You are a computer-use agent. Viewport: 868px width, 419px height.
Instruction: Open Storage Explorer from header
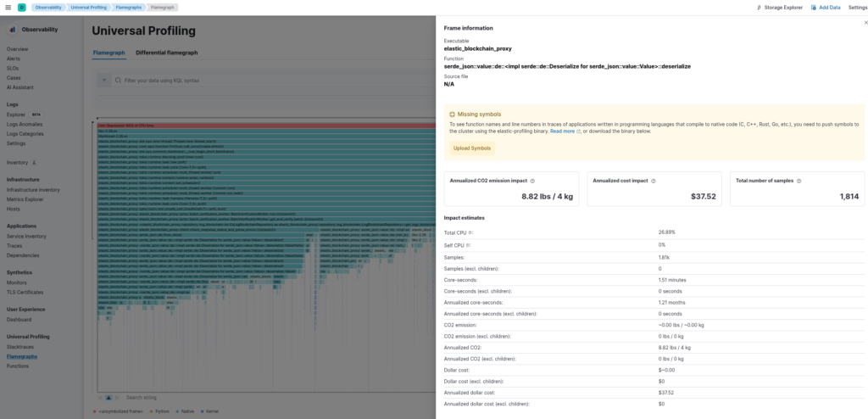pyautogui.click(x=783, y=8)
